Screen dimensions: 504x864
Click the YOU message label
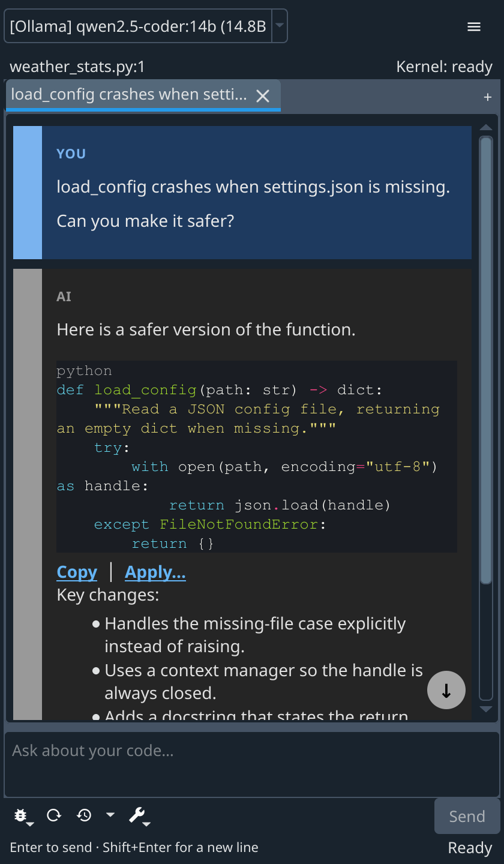tap(71, 154)
